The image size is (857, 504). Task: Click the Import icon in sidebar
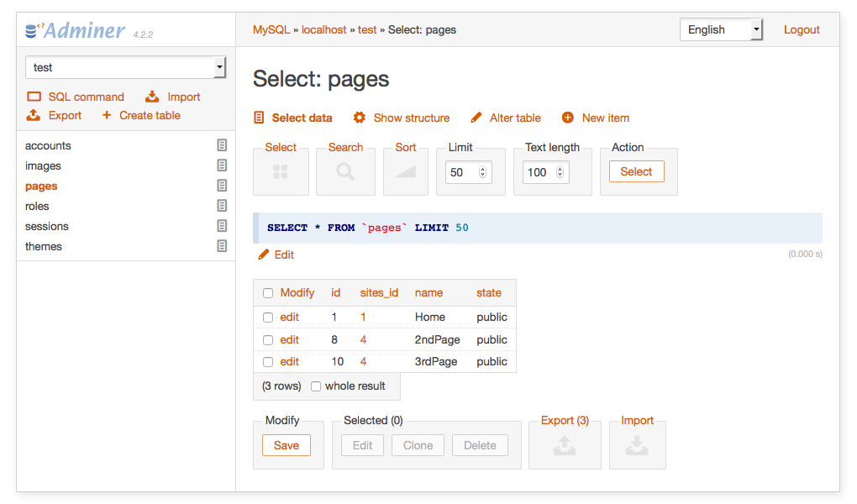click(x=154, y=96)
